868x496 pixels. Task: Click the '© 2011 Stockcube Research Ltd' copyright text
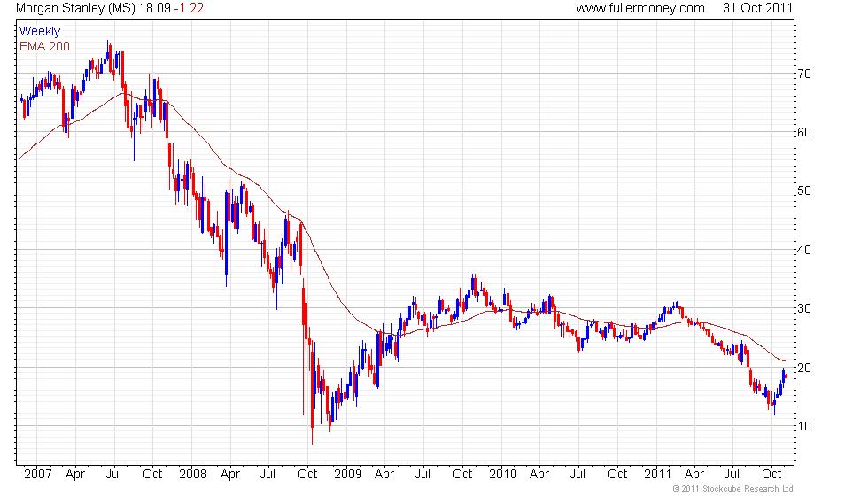tap(733, 489)
